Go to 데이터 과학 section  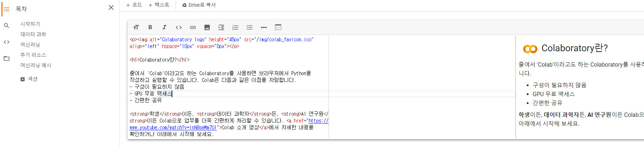click(33, 34)
